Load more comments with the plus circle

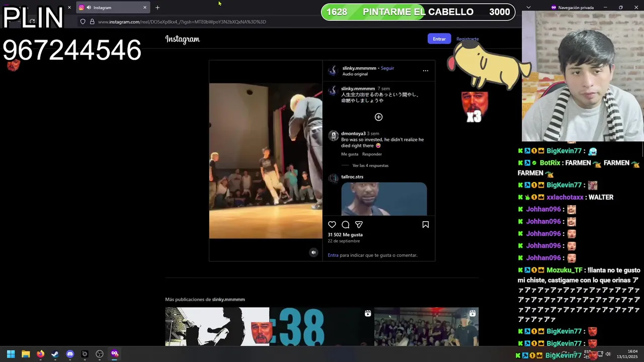pos(379,117)
